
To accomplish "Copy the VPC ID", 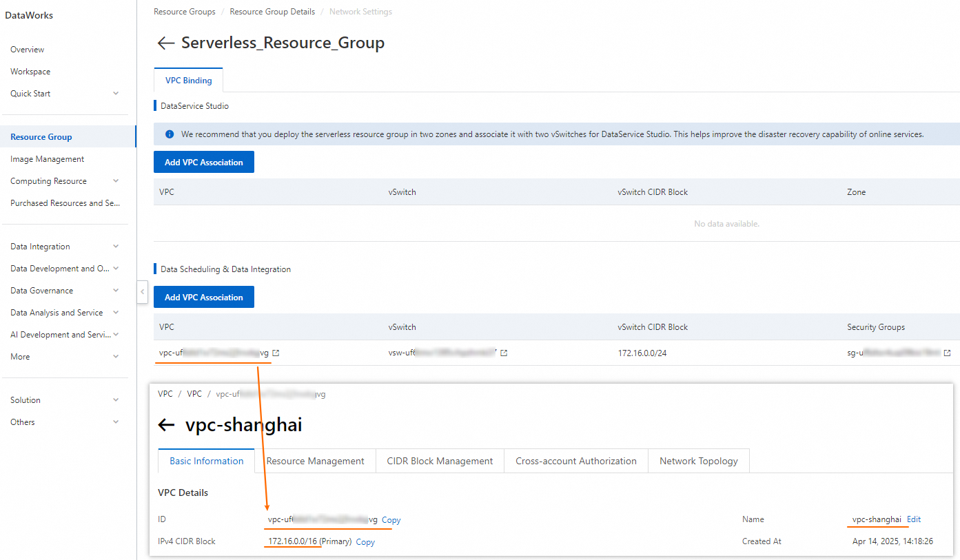I will click(x=391, y=520).
